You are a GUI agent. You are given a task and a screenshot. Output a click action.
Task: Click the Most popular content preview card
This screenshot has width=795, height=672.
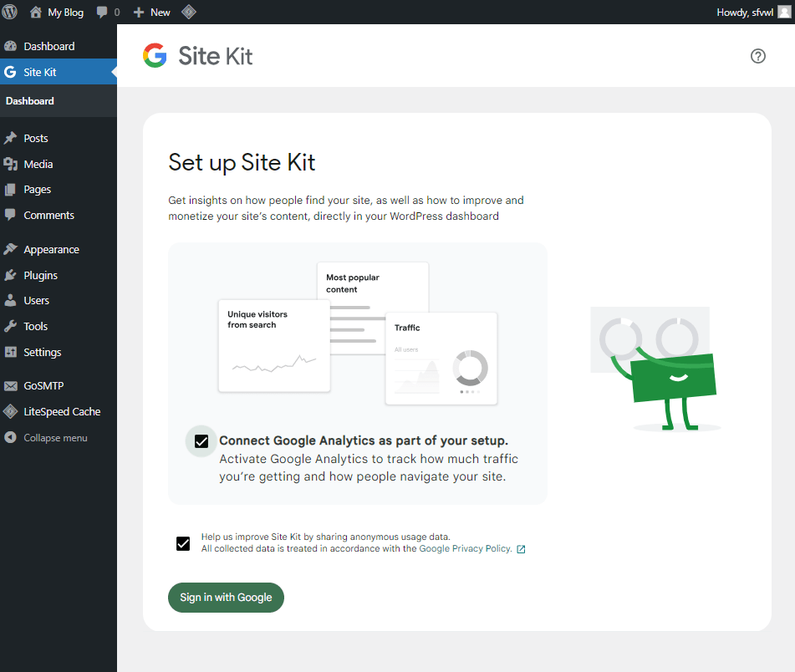pos(373,287)
